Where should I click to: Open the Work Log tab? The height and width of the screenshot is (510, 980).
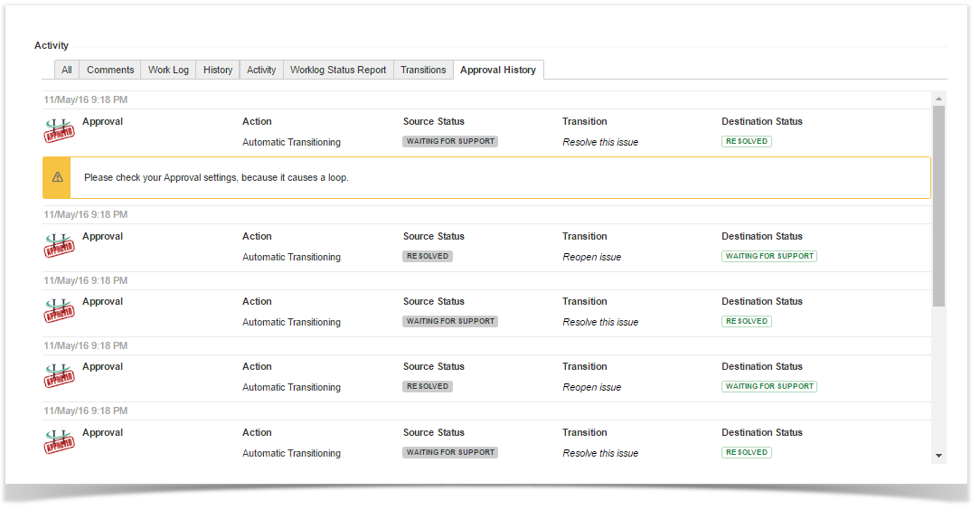(x=168, y=70)
